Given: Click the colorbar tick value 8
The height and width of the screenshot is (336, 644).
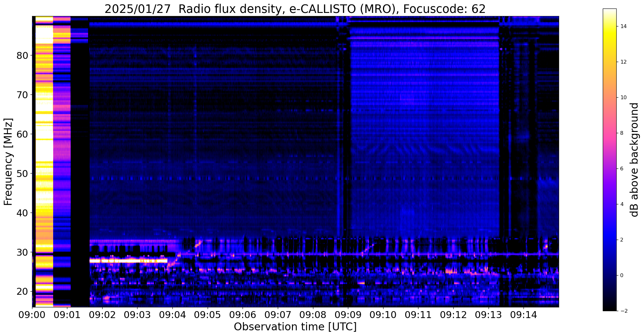Looking at the screenshot, I should pyautogui.click(x=621, y=133).
